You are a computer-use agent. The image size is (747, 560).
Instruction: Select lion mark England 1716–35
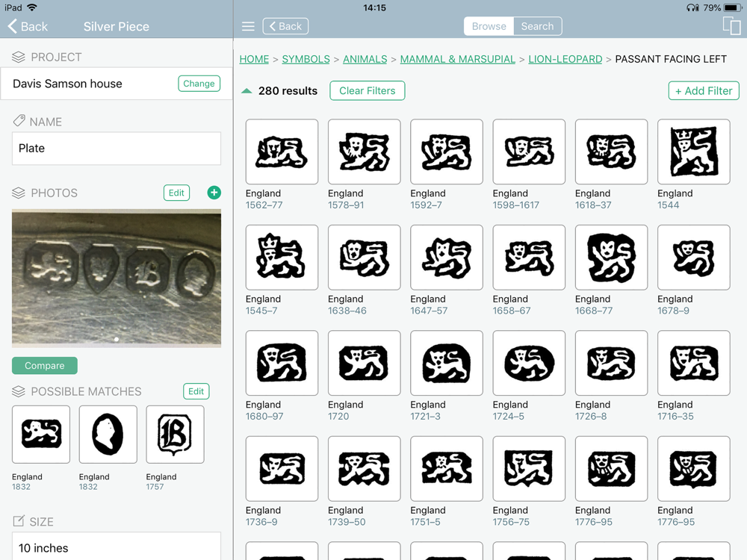694,363
